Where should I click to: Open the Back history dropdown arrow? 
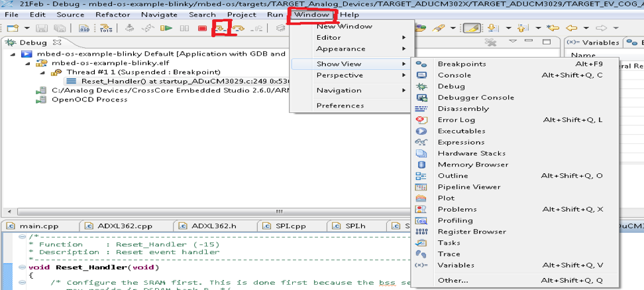pyautogui.click(x=586, y=28)
